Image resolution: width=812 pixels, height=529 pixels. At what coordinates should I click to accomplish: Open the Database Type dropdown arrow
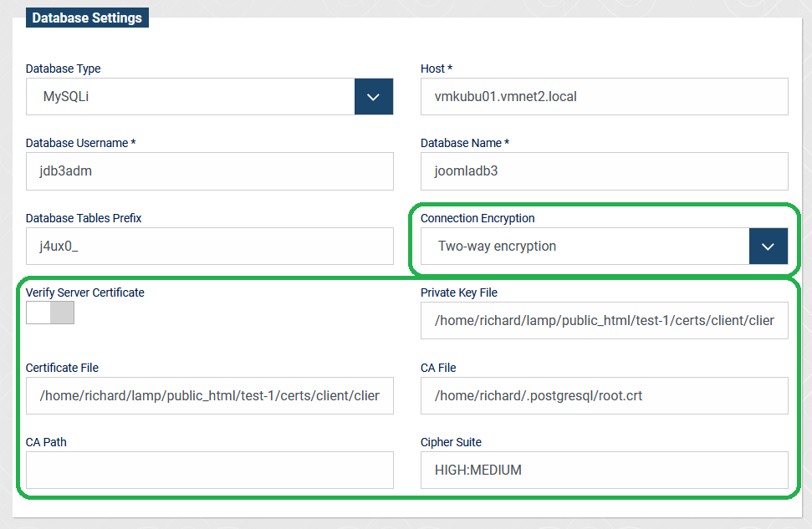pos(373,97)
